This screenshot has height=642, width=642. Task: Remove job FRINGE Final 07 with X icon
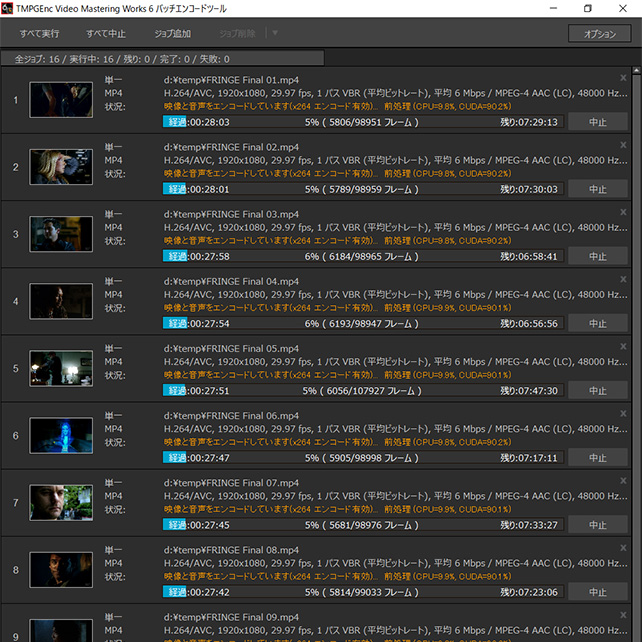[x=623, y=481]
